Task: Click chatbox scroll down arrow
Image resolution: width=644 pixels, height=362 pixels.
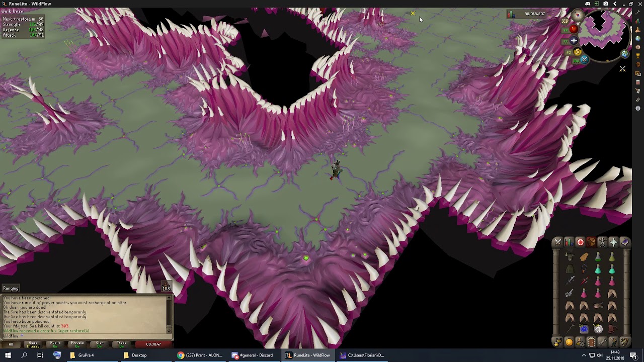Action: tap(169, 331)
